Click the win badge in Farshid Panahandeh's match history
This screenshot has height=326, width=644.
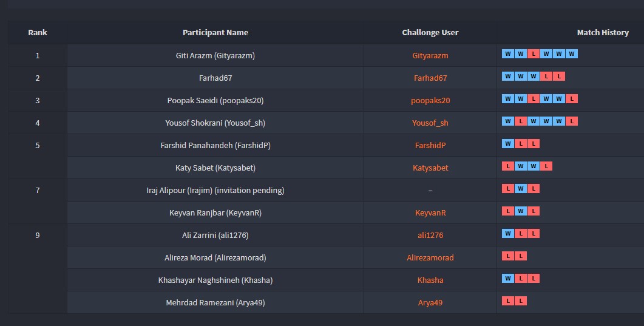point(507,144)
